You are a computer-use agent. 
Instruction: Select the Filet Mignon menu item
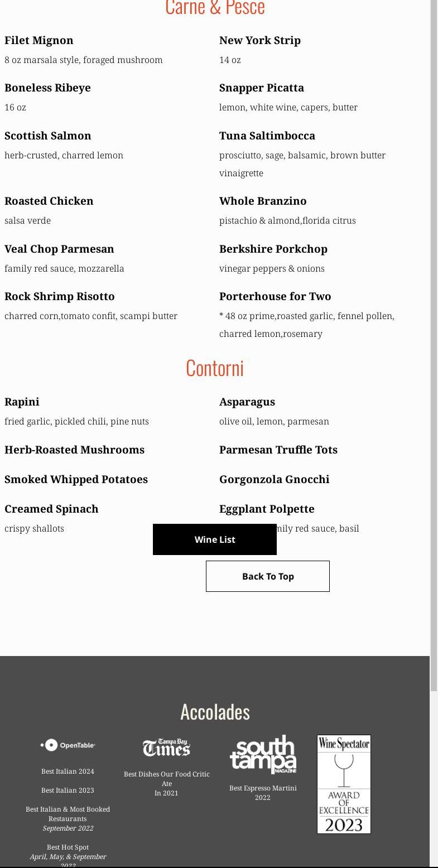(x=39, y=40)
